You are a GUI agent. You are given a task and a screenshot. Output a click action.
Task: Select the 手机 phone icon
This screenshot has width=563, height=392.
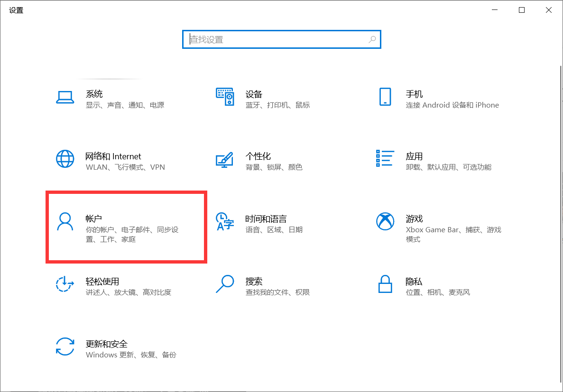385,97
